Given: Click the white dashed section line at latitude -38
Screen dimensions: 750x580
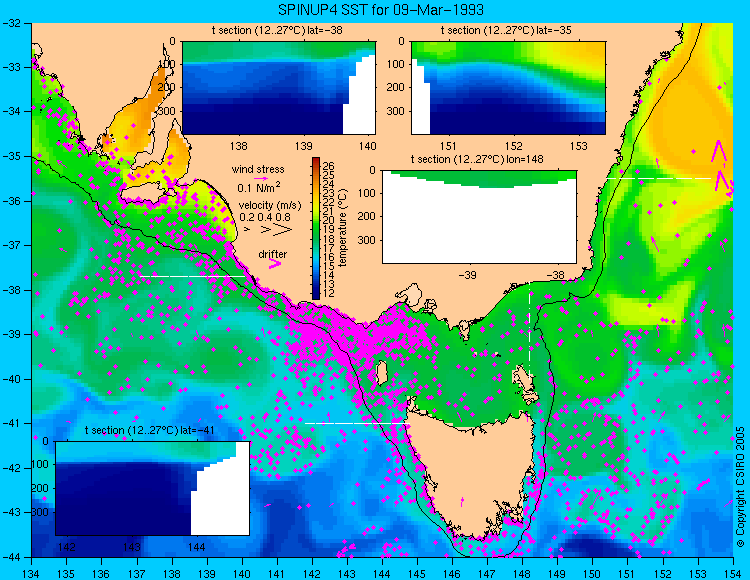Looking at the screenshot, I should [x=193, y=276].
